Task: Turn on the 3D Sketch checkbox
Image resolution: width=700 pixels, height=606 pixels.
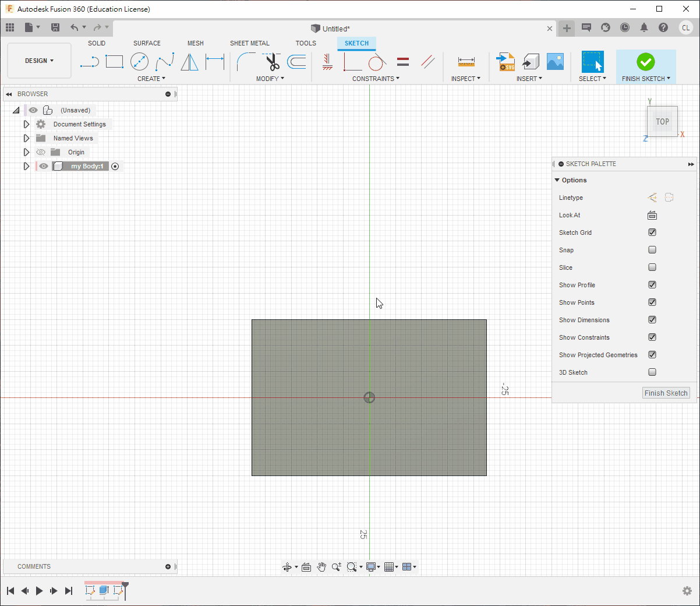Action: [x=652, y=372]
